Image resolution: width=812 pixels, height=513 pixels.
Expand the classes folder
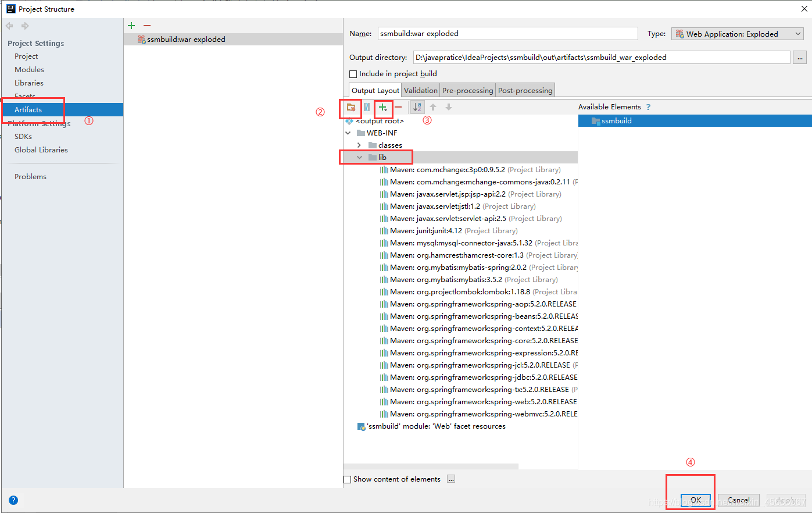coord(359,145)
